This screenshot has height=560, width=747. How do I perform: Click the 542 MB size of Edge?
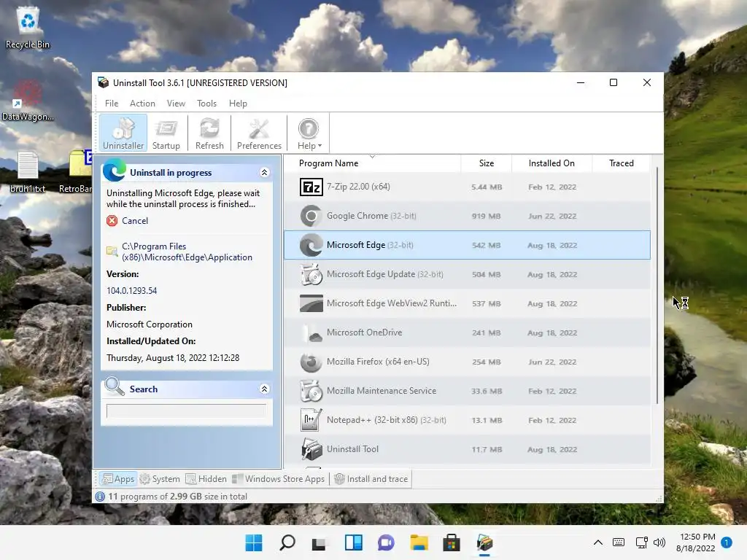click(486, 245)
